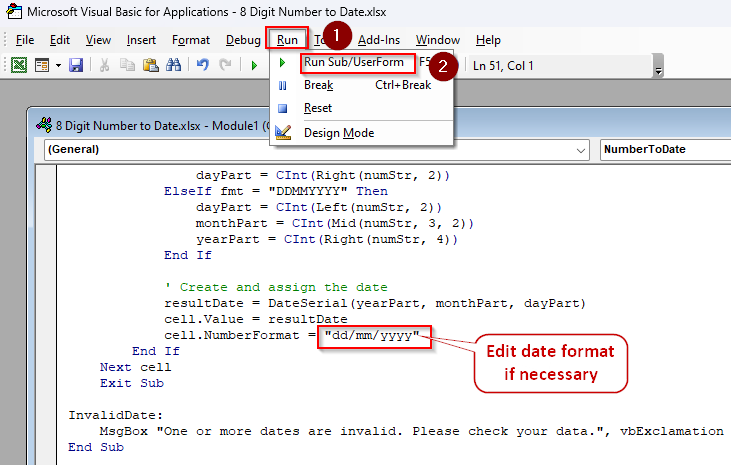The image size is (731, 465).
Task: Click the line resultDate = DateSerial(...)
Action: pos(374,303)
